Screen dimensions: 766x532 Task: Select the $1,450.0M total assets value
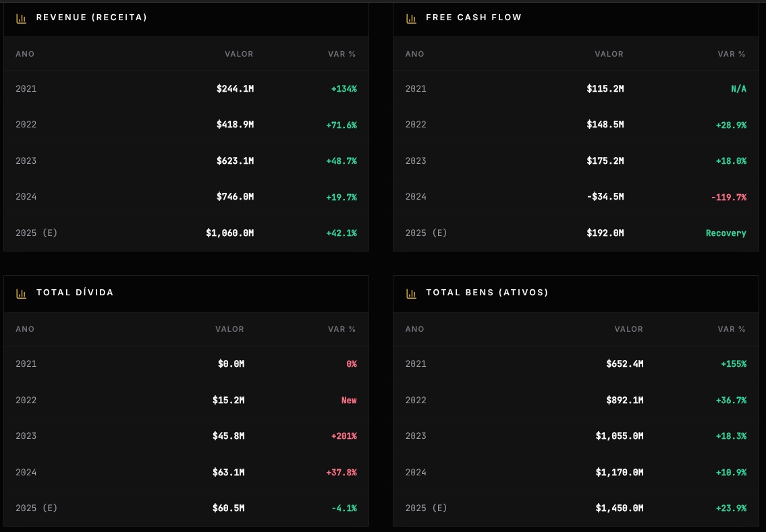pyautogui.click(x=619, y=508)
